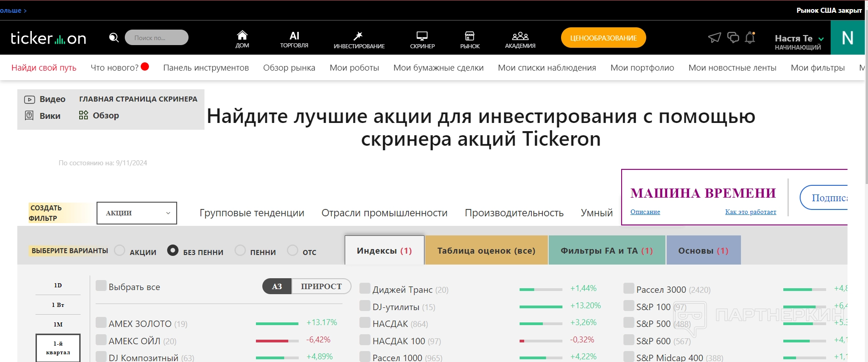Click the megaphone announcements icon
868x362 pixels.
[x=715, y=37]
